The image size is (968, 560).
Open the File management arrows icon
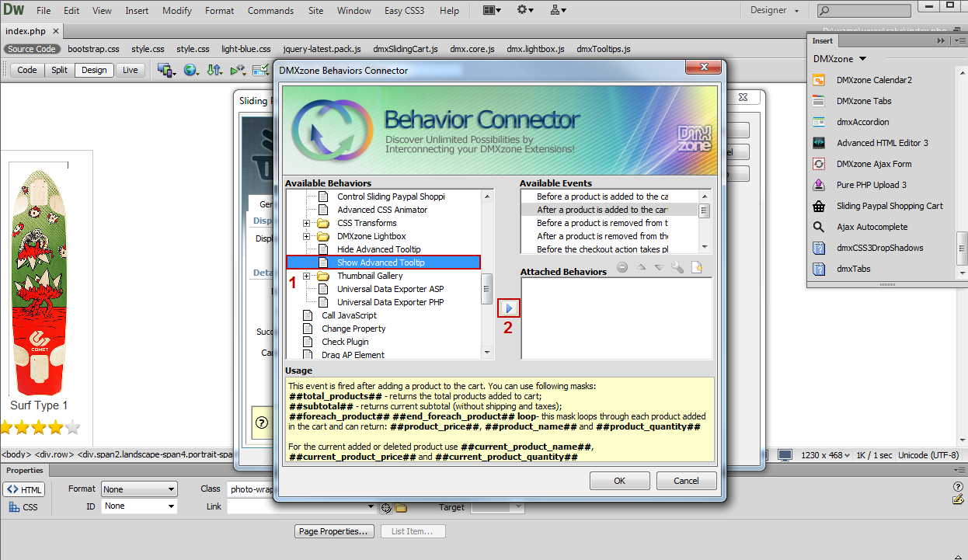[215, 70]
